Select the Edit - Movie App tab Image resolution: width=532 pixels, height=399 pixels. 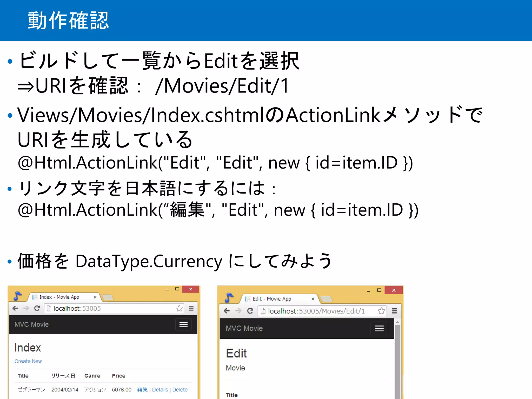pyautogui.click(x=279, y=299)
